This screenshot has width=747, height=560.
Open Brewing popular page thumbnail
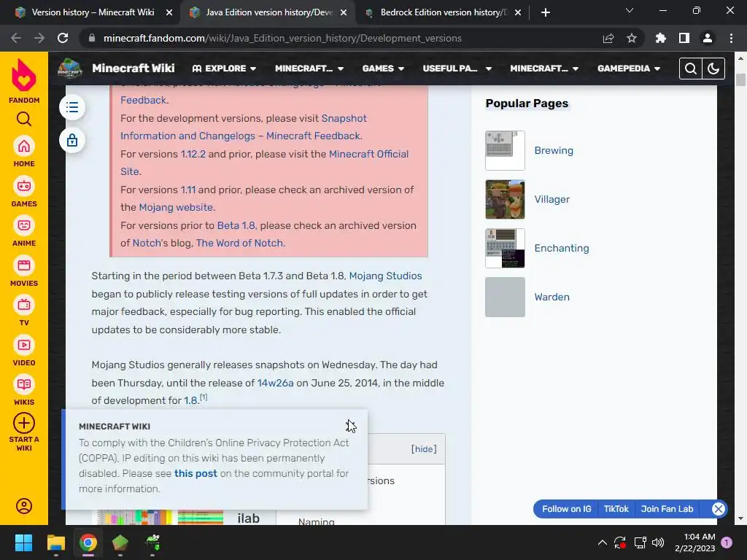(x=505, y=150)
